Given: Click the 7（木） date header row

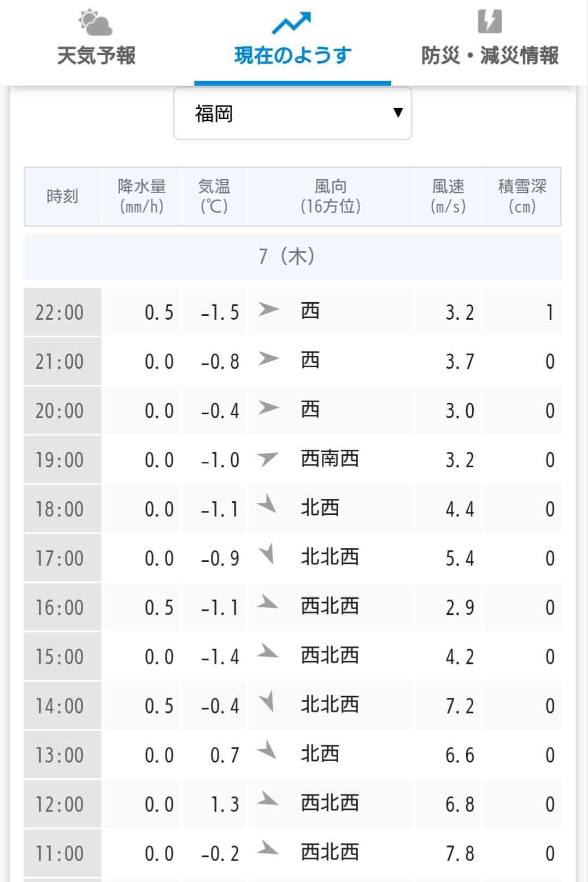Looking at the screenshot, I should point(292,256).
